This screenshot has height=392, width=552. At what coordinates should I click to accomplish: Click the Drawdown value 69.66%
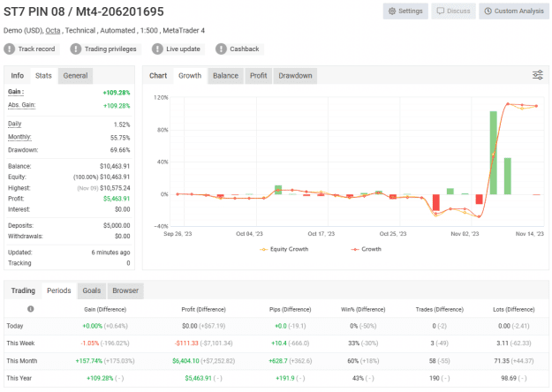(120, 150)
